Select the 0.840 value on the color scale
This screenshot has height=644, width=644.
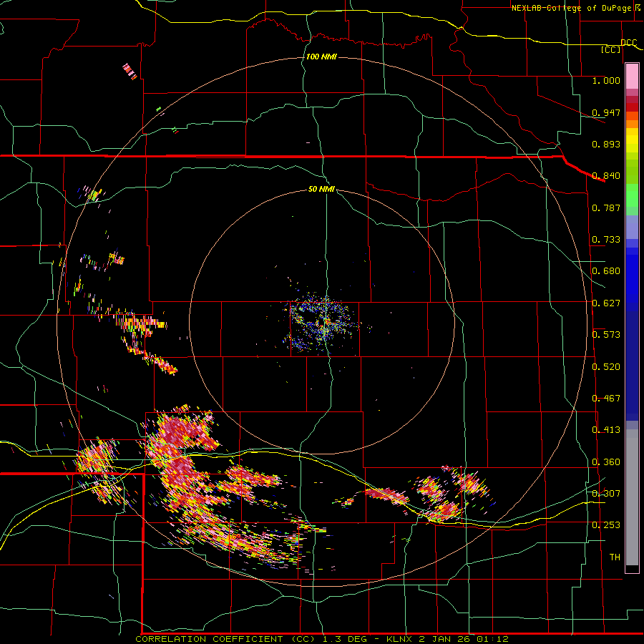(606, 176)
